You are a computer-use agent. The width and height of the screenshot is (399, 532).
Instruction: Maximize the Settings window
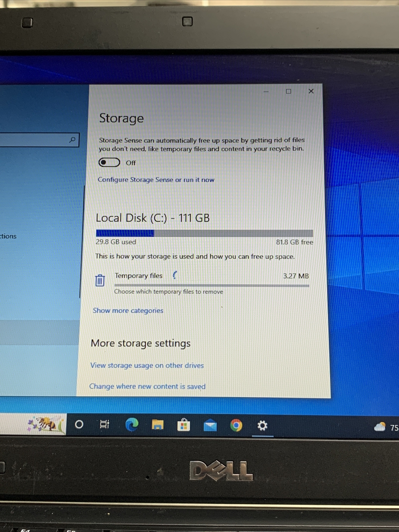click(288, 91)
